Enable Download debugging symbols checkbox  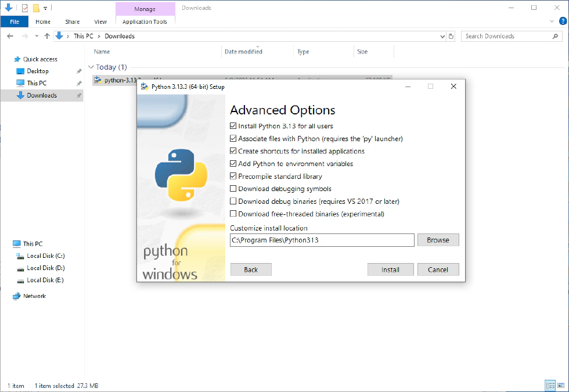233,189
